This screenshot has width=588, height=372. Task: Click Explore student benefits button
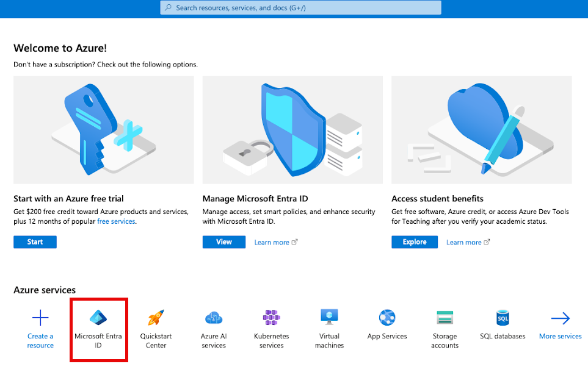pos(415,242)
